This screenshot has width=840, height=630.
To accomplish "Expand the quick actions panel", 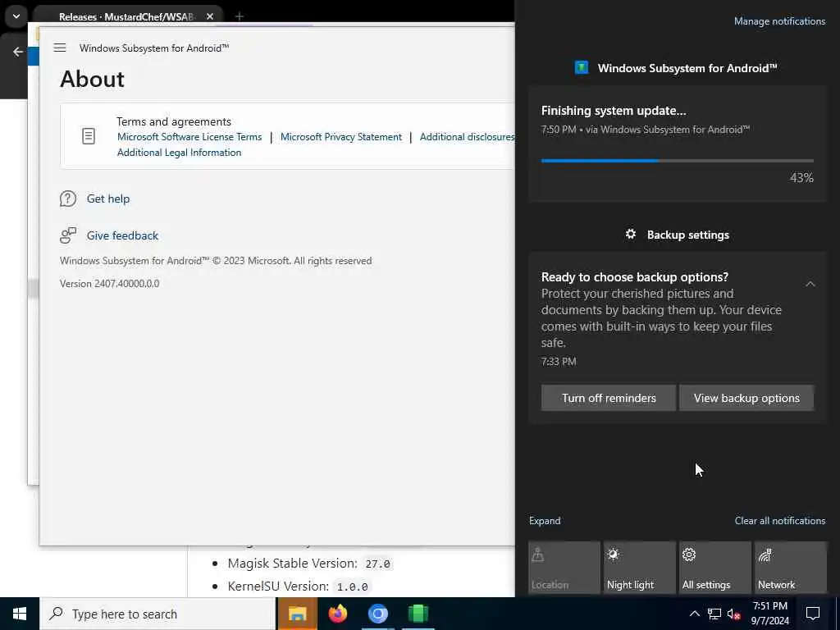I will pos(545,521).
